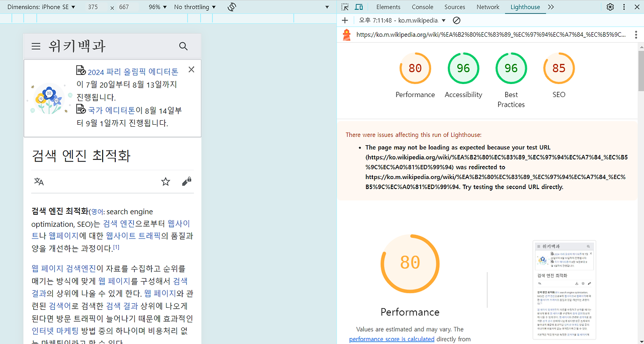Image resolution: width=644 pixels, height=344 pixels.
Task: Open the Wikipedia search icon
Action: 183,46
